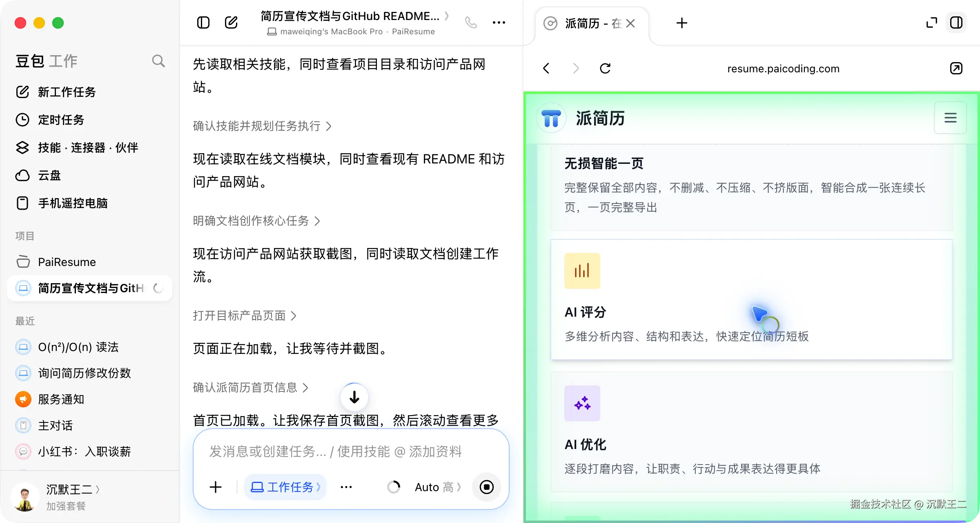This screenshot has height=523, width=980.
Task: Start a voice call with phone icon
Action: [x=471, y=22]
